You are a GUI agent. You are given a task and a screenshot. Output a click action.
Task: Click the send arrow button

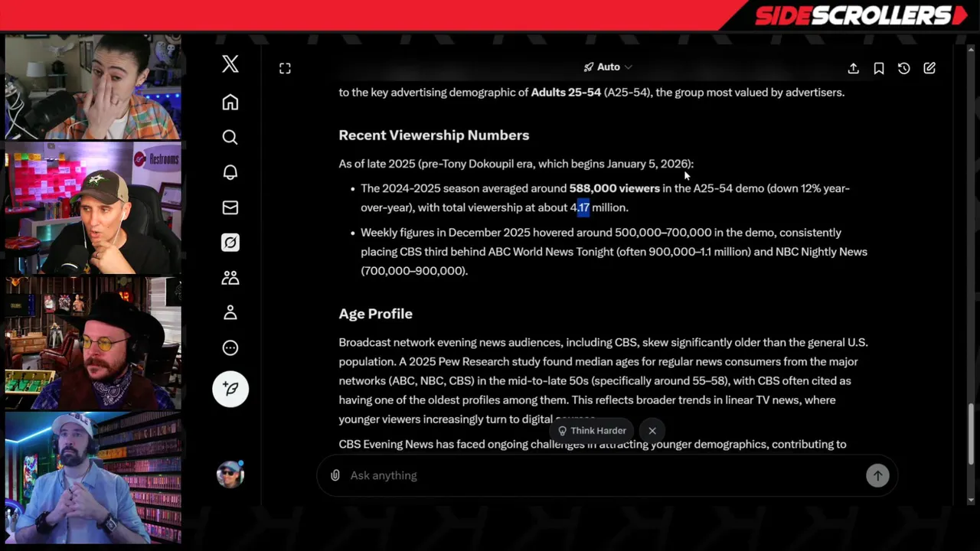877,475
